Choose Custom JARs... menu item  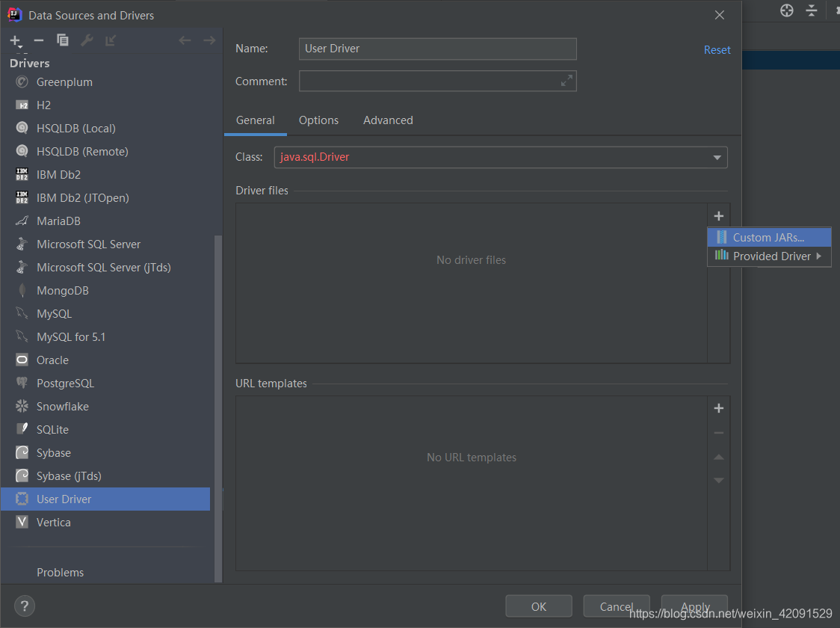pos(769,238)
